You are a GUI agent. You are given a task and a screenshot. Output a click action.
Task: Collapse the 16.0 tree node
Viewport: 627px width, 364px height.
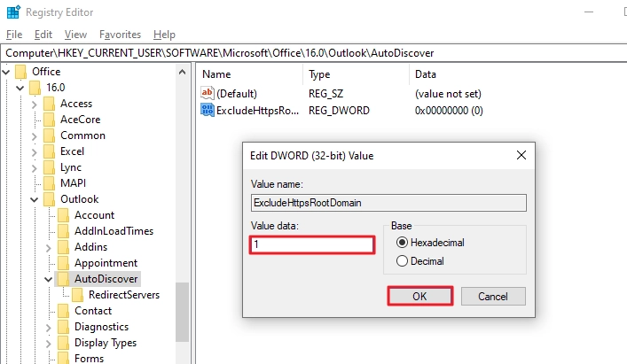[x=20, y=88]
